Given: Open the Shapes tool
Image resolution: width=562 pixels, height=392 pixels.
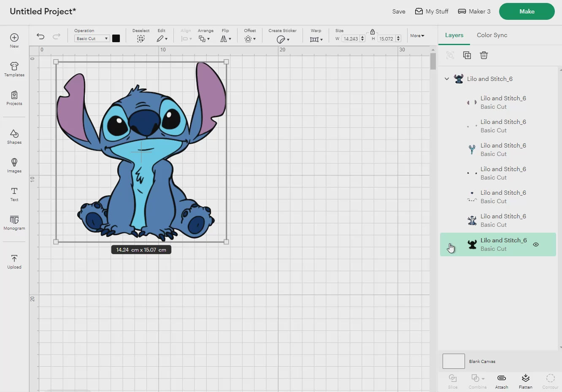Looking at the screenshot, I should [14, 137].
